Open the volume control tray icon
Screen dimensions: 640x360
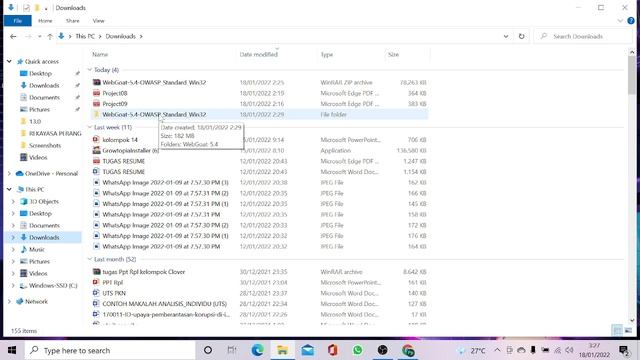570,350
